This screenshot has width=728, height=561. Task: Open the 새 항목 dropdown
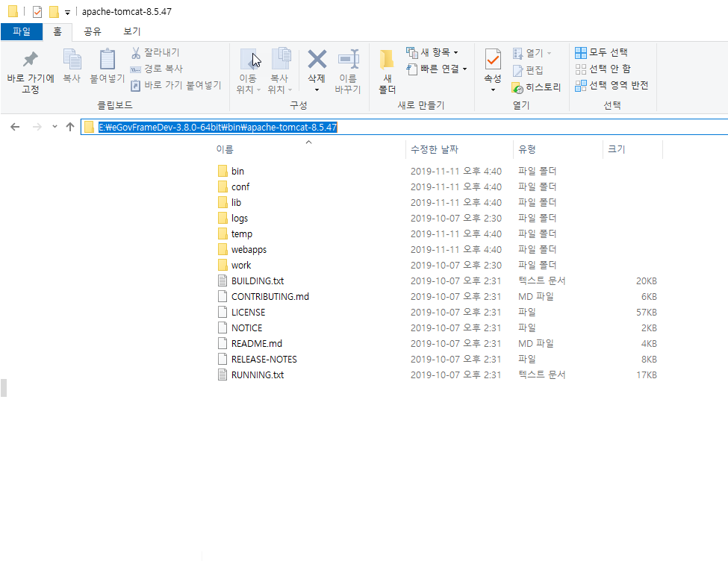pyautogui.click(x=432, y=52)
